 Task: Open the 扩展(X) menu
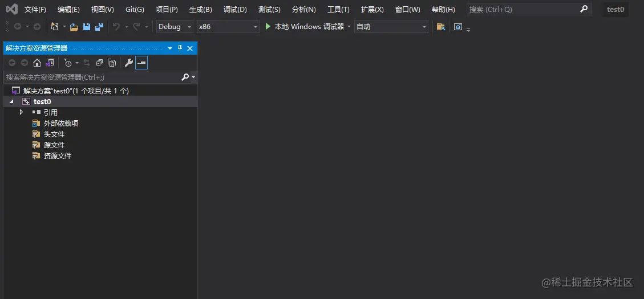(x=372, y=10)
